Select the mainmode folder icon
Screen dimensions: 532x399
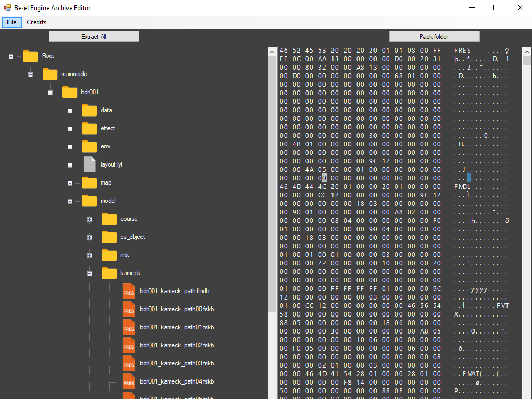[50, 74]
